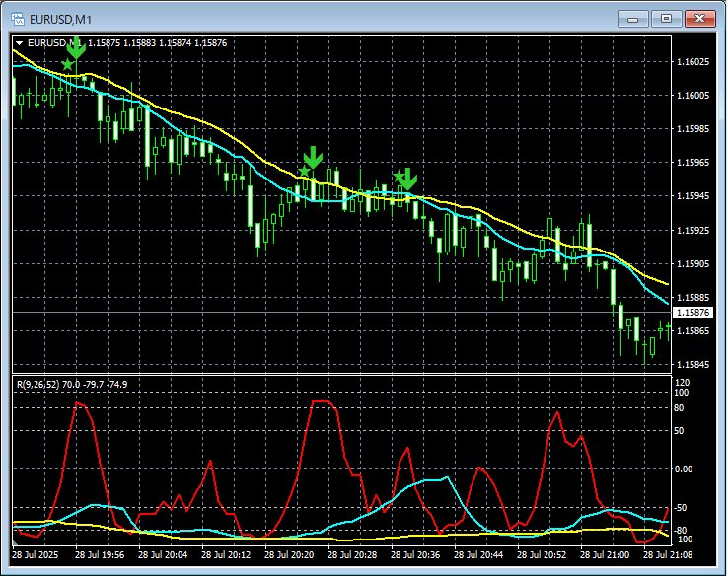
Task: Select the green down arrow above 1.15965 level
Action: [x=313, y=158]
